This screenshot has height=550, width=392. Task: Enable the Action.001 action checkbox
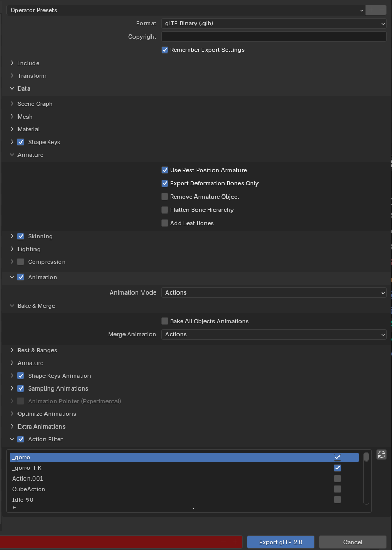pyautogui.click(x=337, y=478)
